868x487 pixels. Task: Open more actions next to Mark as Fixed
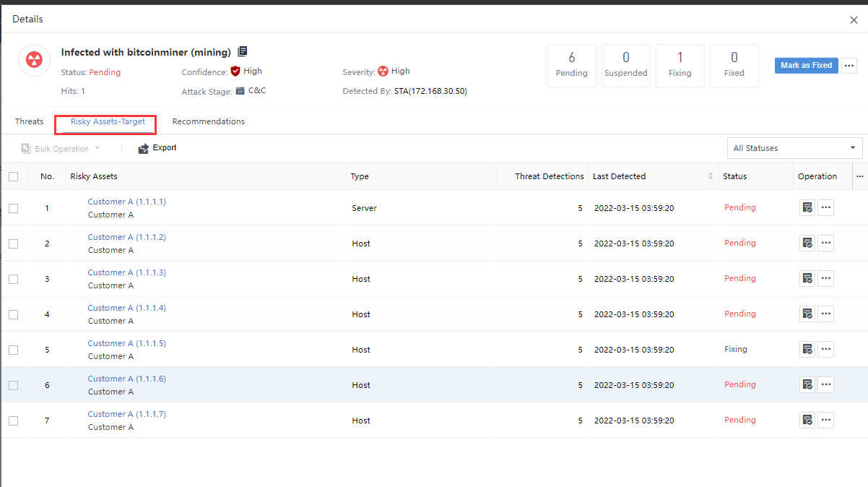click(x=849, y=66)
